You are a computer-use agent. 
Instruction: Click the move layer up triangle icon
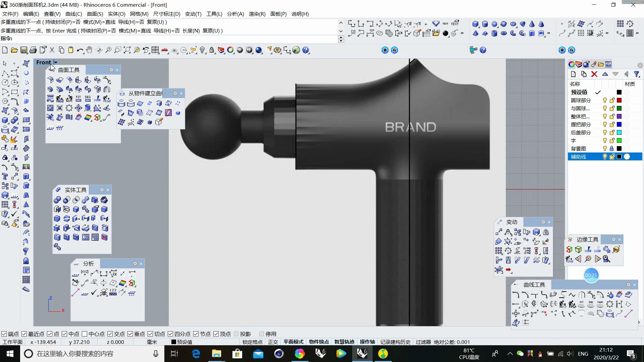[x=605, y=74]
